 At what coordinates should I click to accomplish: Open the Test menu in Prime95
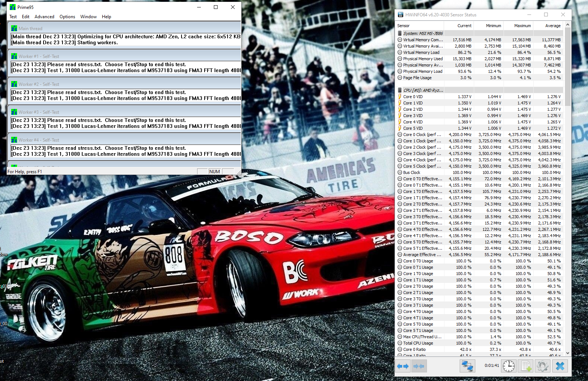13,17
